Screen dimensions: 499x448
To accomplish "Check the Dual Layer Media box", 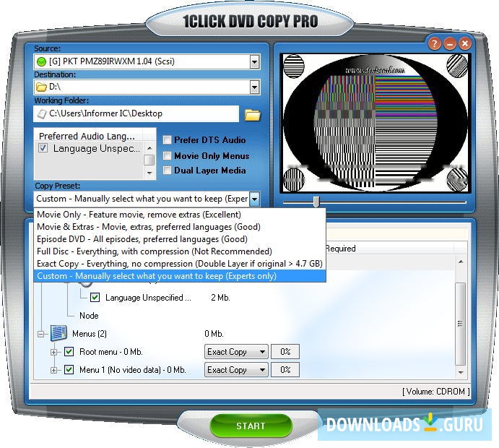I will [167, 171].
